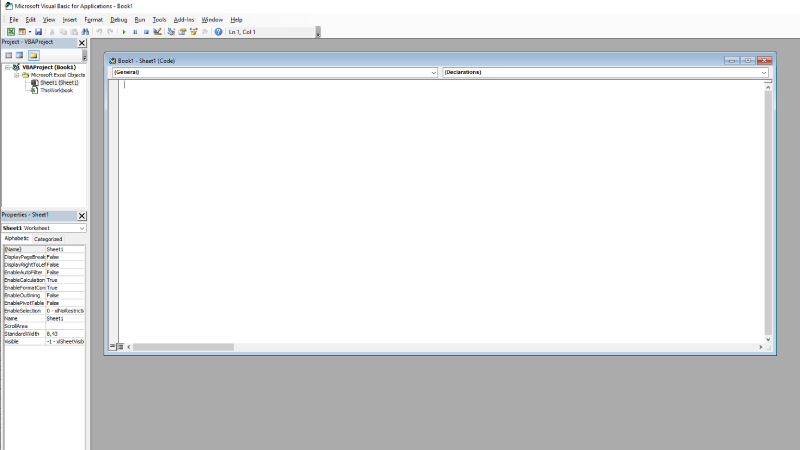
Task: Click the Break pause icon
Action: point(135,32)
